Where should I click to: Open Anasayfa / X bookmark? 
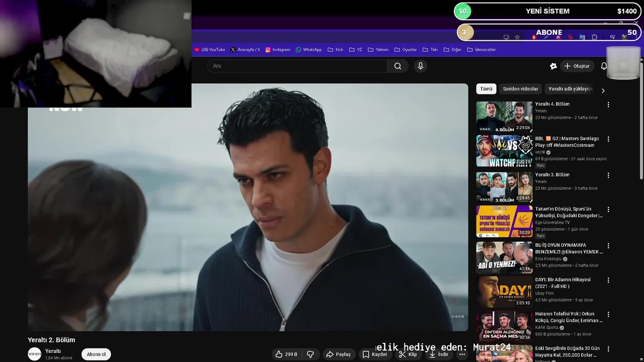246,50
